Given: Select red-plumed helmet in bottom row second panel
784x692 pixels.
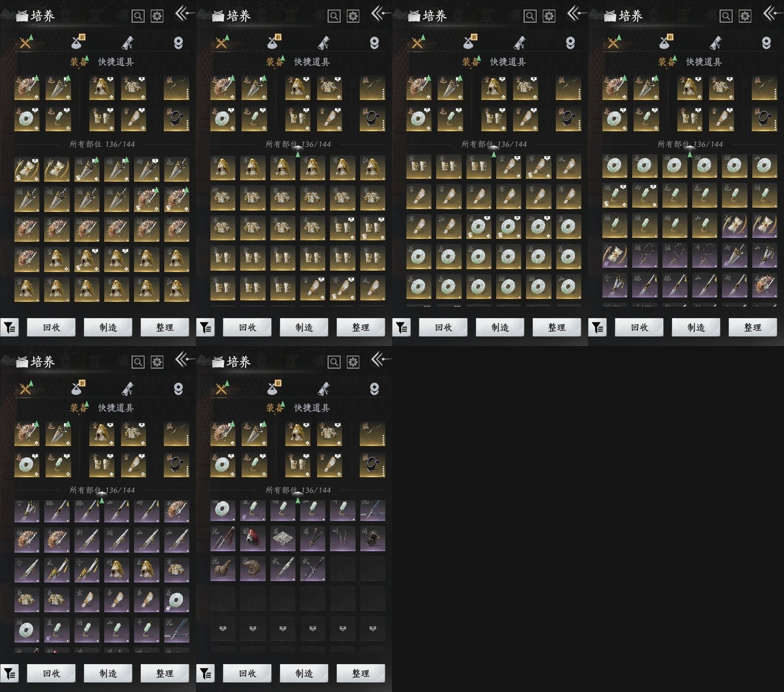Looking at the screenshot, I should coord(253,538).
